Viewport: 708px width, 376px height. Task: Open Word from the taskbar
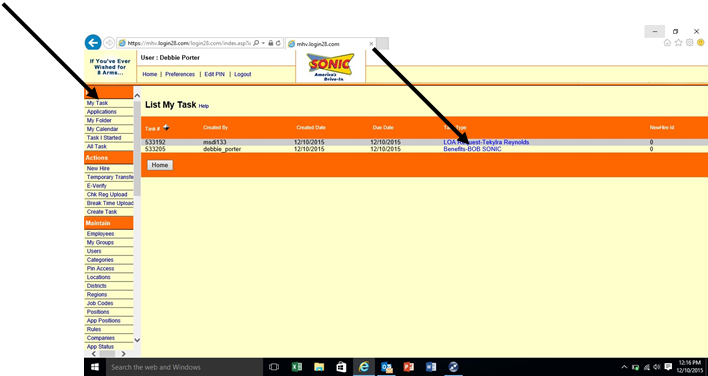(x=431, y=367)
